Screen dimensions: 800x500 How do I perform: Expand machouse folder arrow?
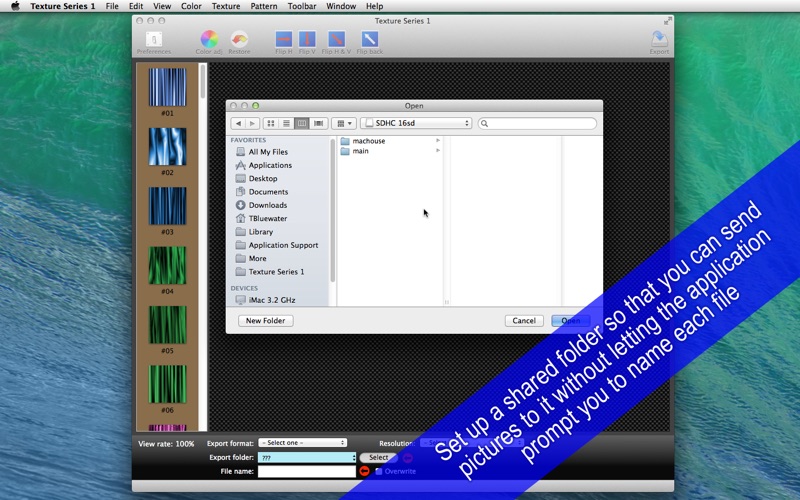438,140
